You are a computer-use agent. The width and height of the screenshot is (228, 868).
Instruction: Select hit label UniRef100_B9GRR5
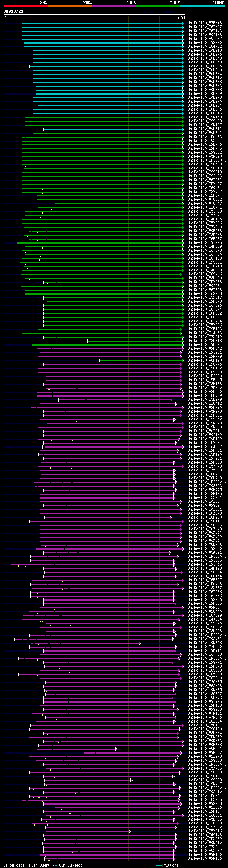click(204, 364)
